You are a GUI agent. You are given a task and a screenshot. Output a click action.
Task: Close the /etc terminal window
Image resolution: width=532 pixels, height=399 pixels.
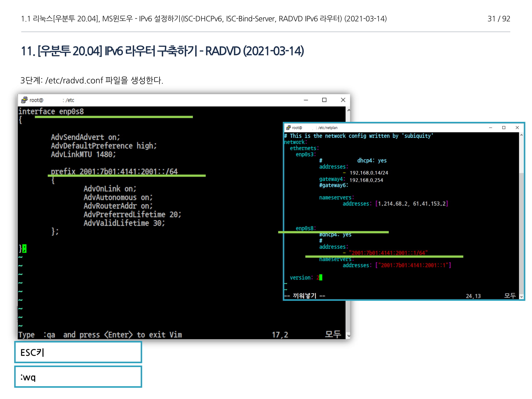[343, 100]
